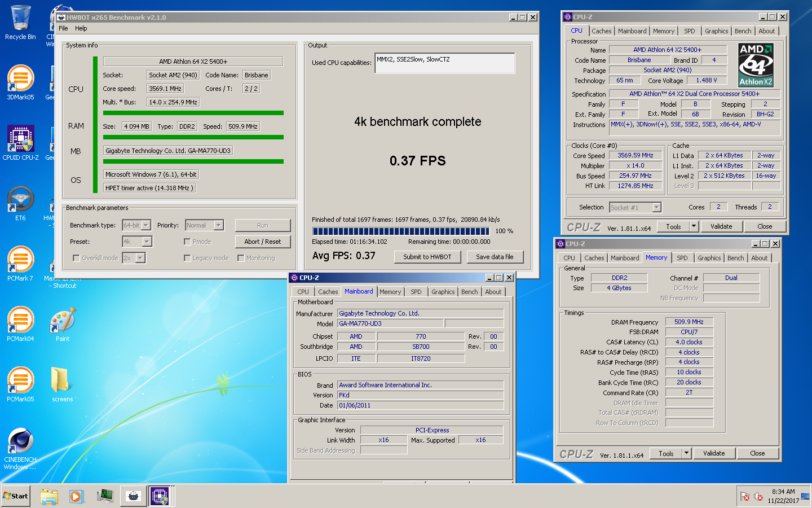The image size is (812, 508).
Task: Click the HT Link 1274.85 MHz value
Action: tap(635, 186)
